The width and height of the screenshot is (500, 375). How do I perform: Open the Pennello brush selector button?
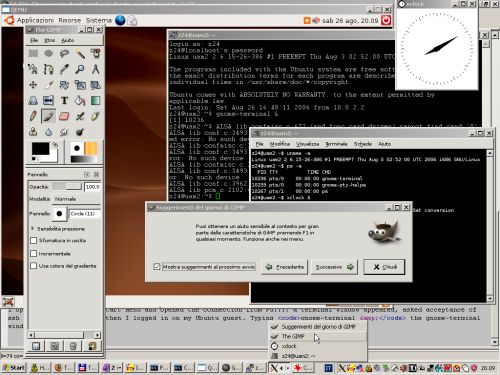tap(60, 214)
